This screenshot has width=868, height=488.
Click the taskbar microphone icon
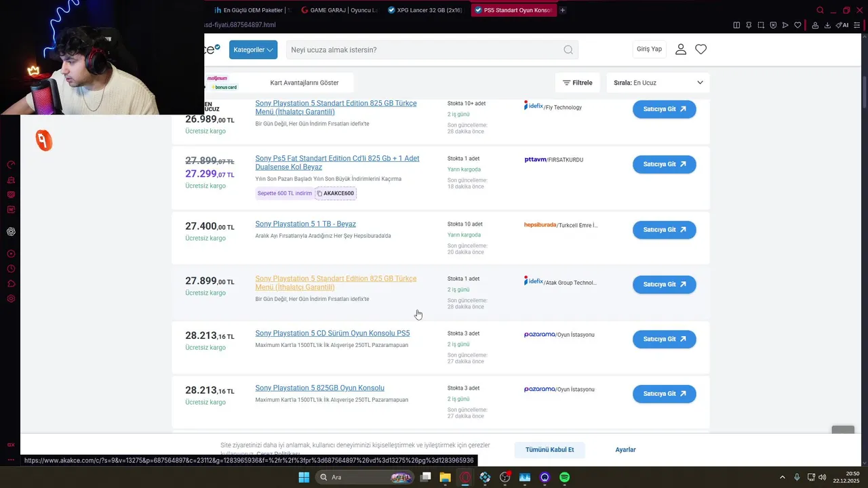pos(797,477)
